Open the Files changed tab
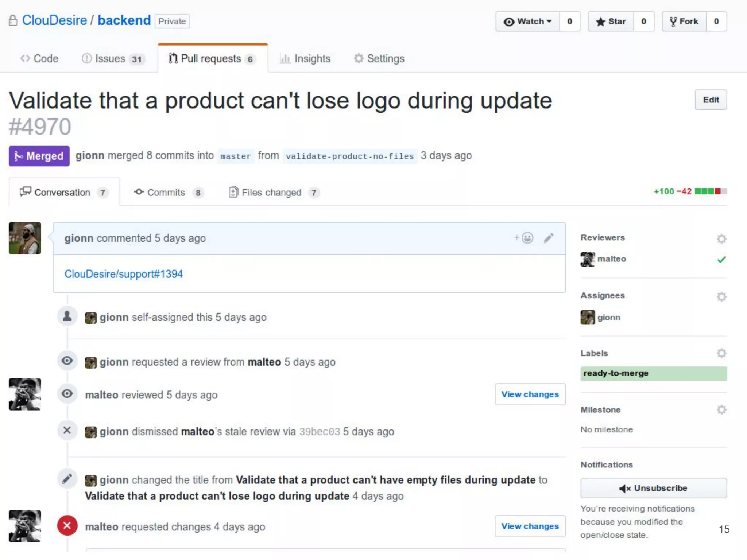 click(271, 192)
